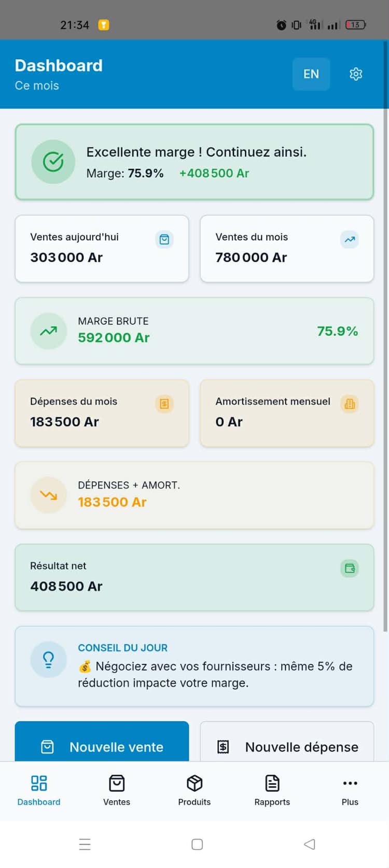Switch language with the EN button

(311, 74)
